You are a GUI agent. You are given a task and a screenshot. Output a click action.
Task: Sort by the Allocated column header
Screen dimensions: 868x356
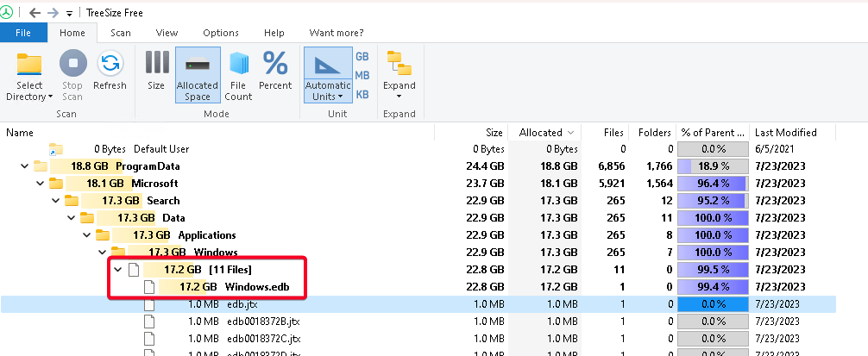coord(541,133)
